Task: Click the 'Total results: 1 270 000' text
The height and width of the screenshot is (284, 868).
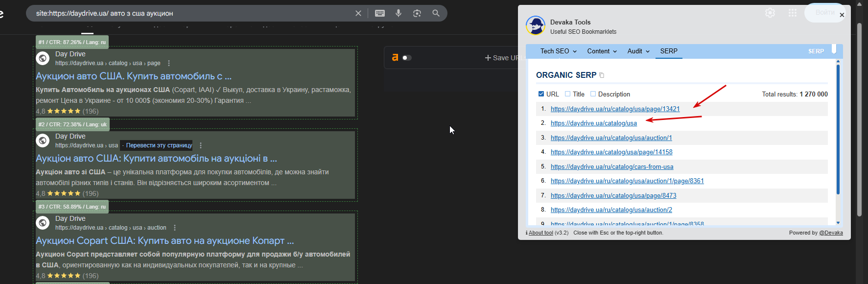Action: 795,94
